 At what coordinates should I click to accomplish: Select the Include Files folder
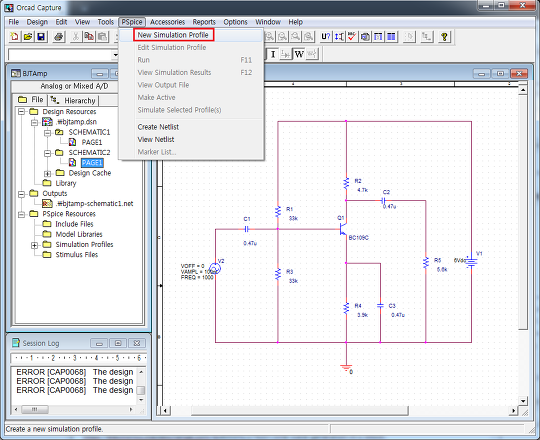click(x=74, y=224)
